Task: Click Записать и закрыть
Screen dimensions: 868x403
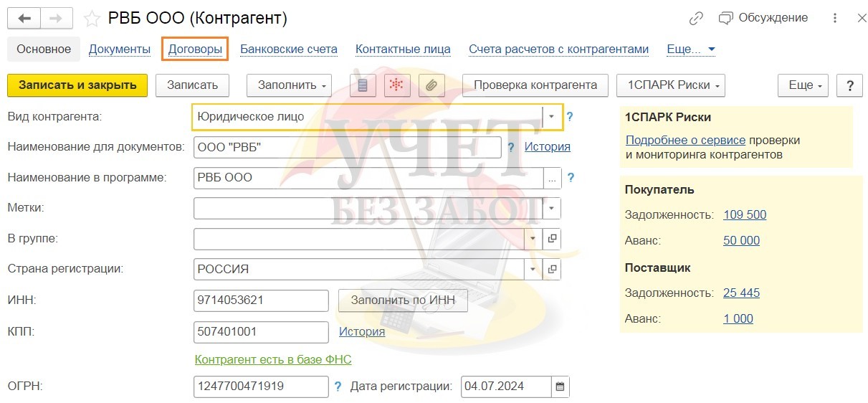Action: point(77,85)
